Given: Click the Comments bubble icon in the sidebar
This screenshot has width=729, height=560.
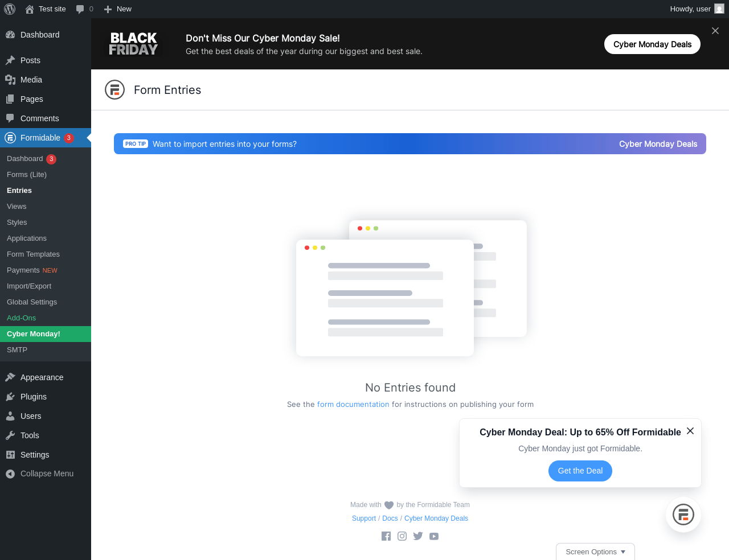Looking at the screenshot, I should (10, 118).
